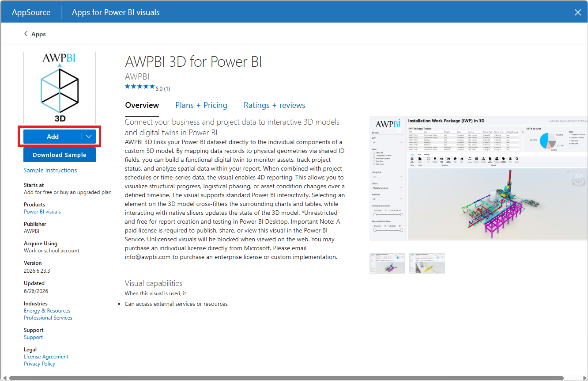View the Ratings + reviews tab
The image size is (588, 381).
275,105
